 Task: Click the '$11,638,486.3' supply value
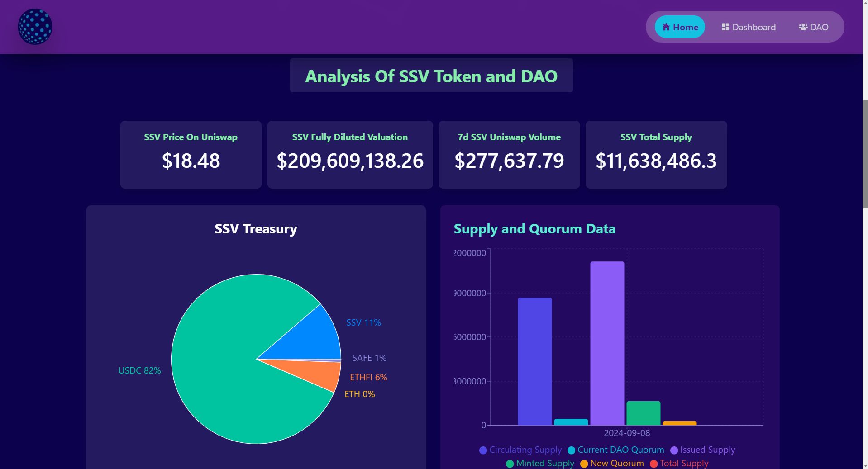656,161
